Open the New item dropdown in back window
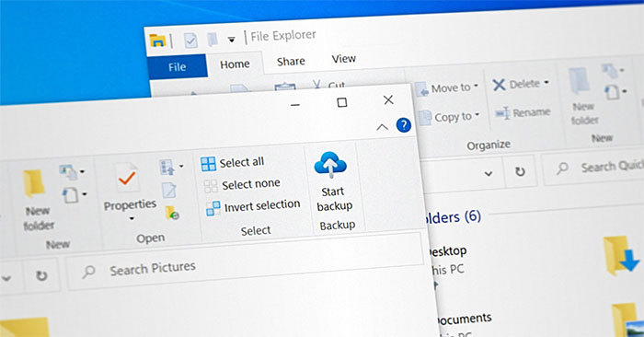The height and width of the screenshot is (337, 644). click(614, 71)
